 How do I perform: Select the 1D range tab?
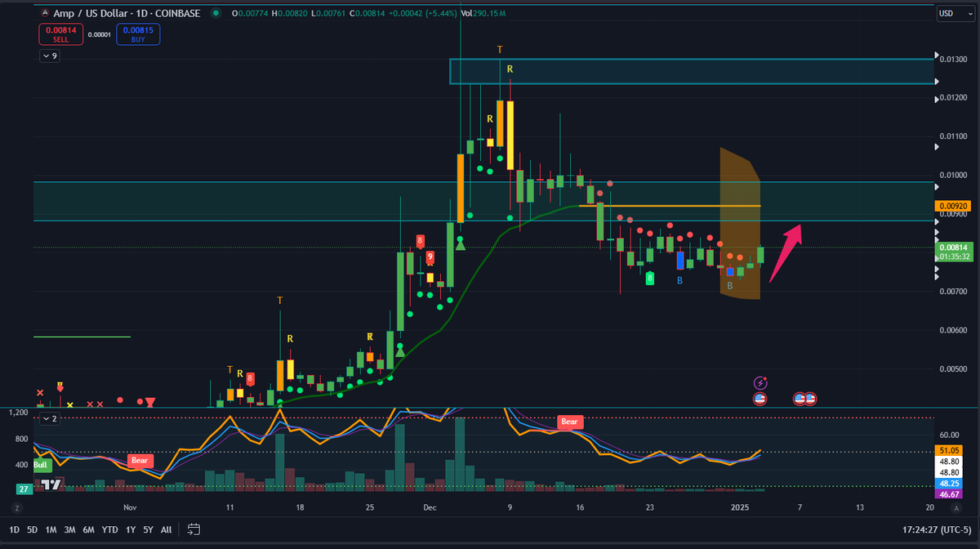15,529
